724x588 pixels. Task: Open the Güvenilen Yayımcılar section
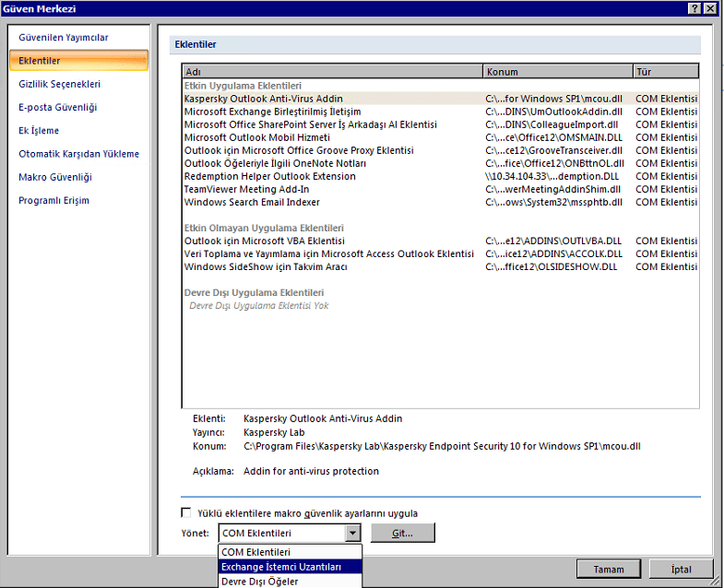(64, 38)
